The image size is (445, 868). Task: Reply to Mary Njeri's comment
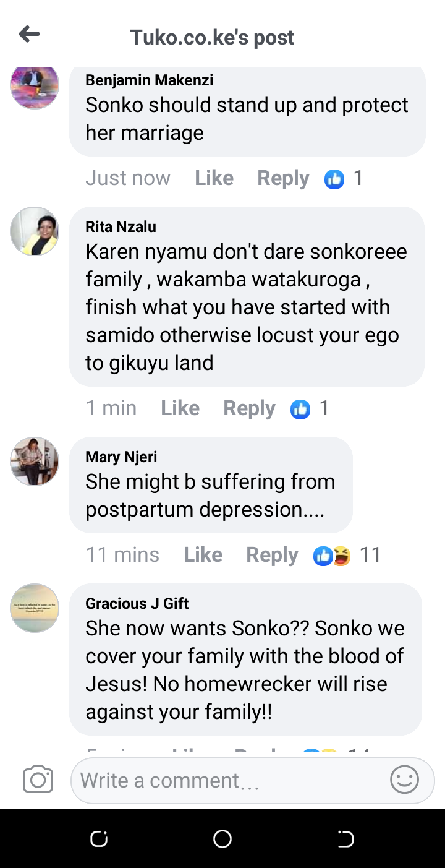[272, 555]
